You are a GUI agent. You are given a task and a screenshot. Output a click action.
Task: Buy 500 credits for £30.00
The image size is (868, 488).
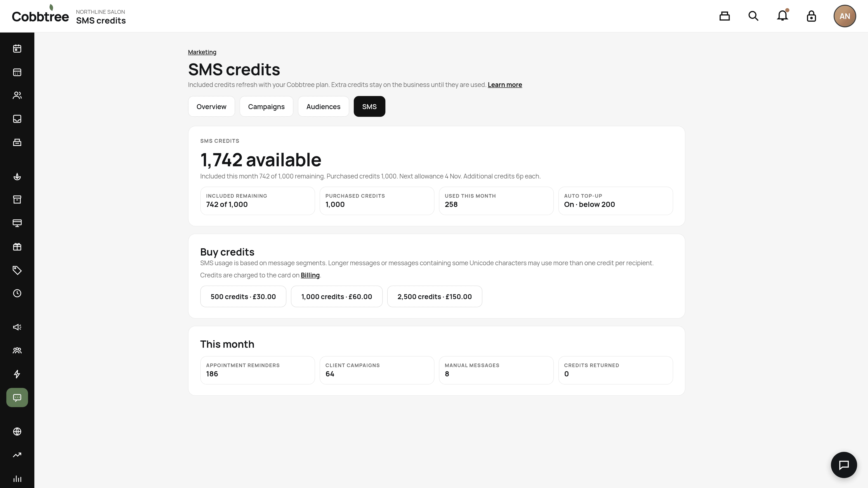click(x=243, y=296)
